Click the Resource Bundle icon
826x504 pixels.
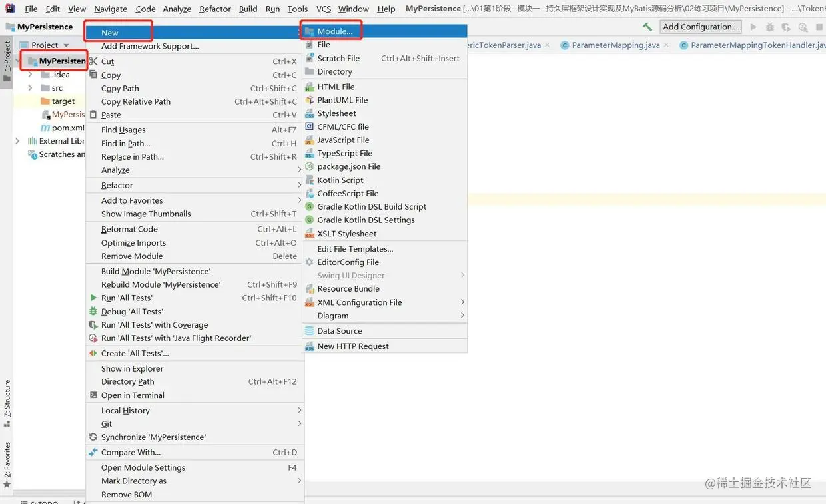coord(309,288)
